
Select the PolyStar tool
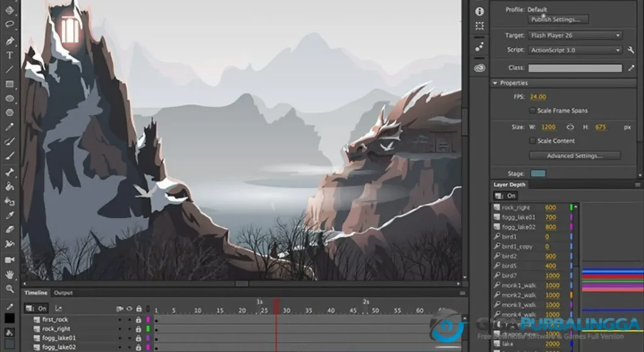click(x=9, y=112)
